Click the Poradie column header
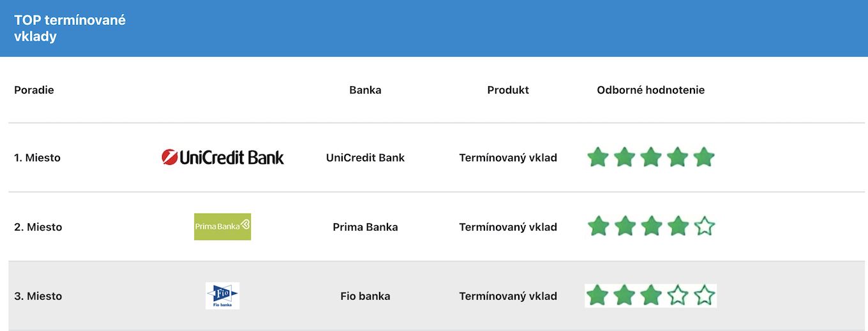868x331 pixels. 34,90
